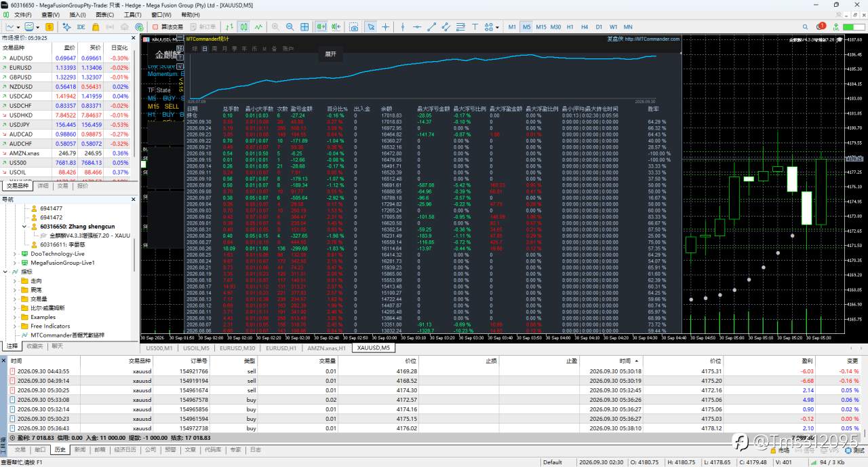Open the IDE MetaEditor button

81,27
